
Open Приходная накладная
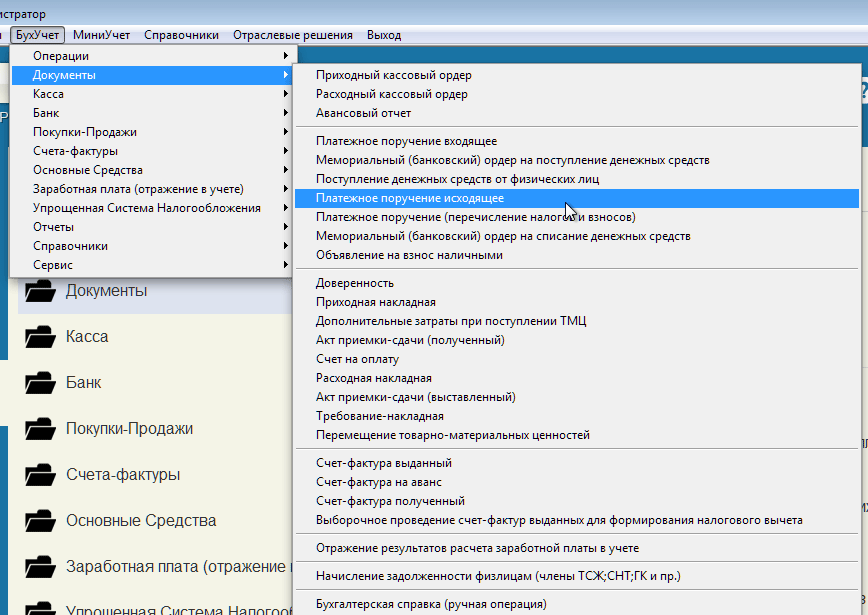[x=577, y=302]
